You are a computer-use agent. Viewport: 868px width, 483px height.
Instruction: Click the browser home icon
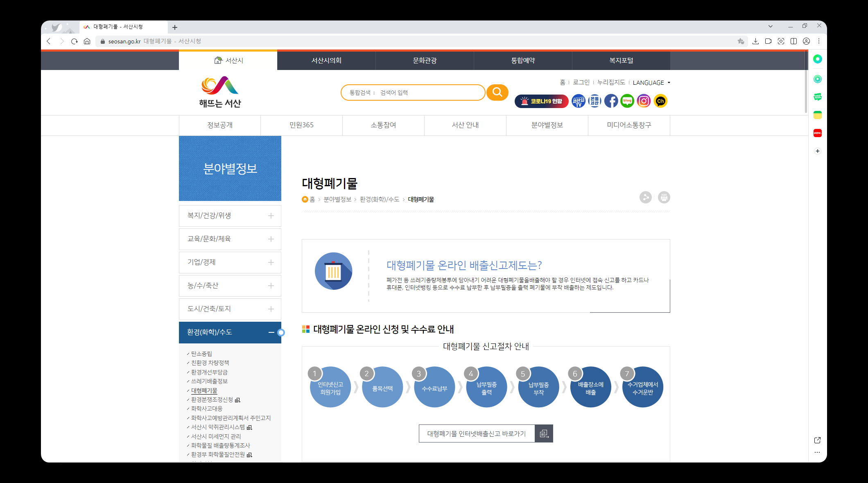tap(87, 41)
